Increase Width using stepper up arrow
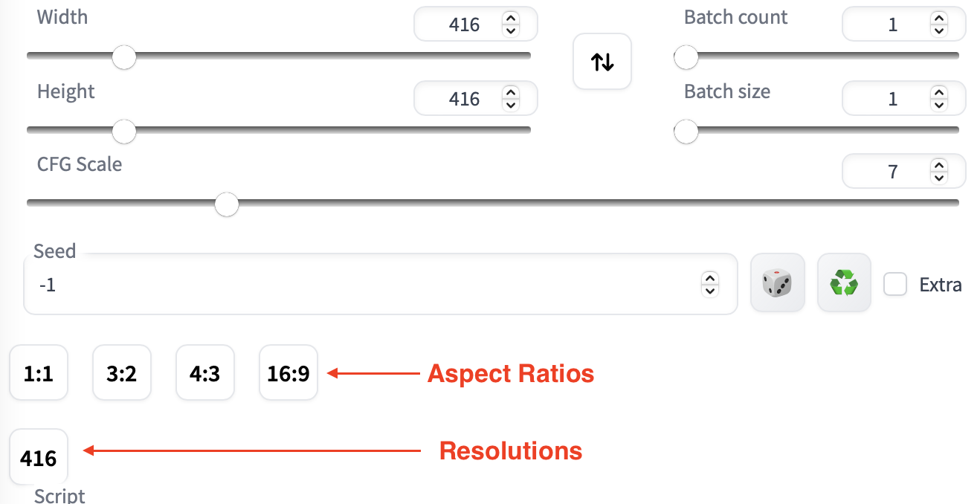The width and height of the screenshot is (980, 504). [510, 19]
